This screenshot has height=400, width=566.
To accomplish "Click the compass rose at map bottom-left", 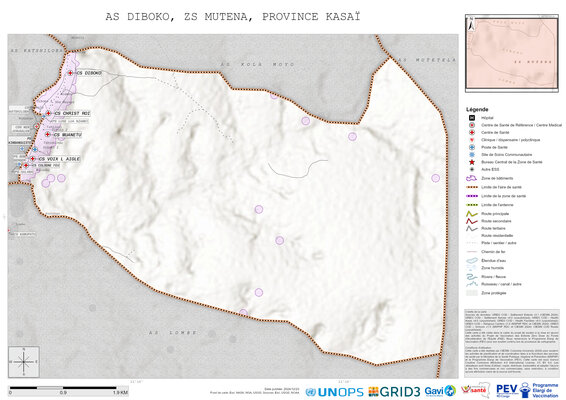I will point(24,362).
